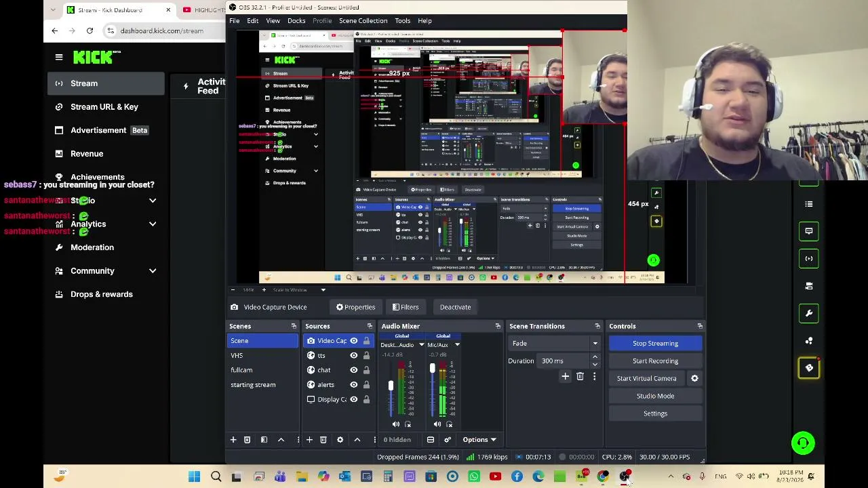The width and height of the screenshot is (868, 488).
Task: Mute Desktop Audio speaker icon in mixer
Action: click(x=396, y=424)
